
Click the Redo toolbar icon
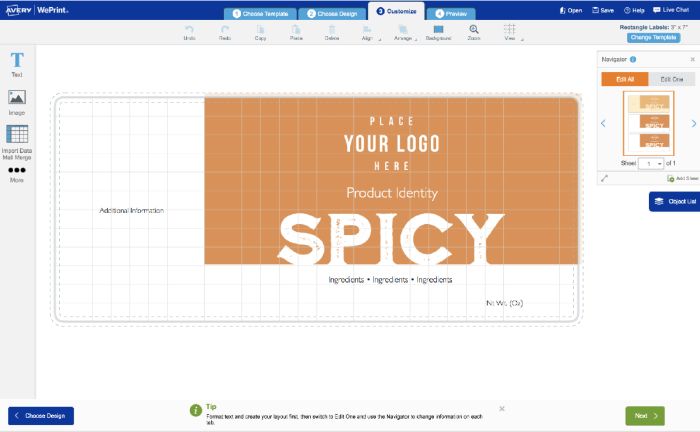pyautogui.click(x=225, y=32)
